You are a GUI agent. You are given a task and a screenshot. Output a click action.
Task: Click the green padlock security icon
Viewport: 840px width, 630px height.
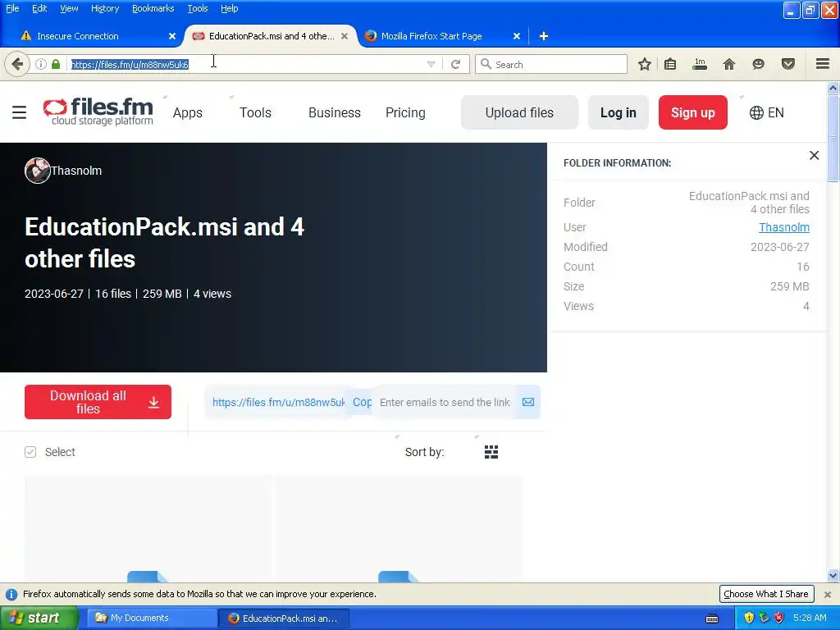pyautogui.click(x=56, y=64)
